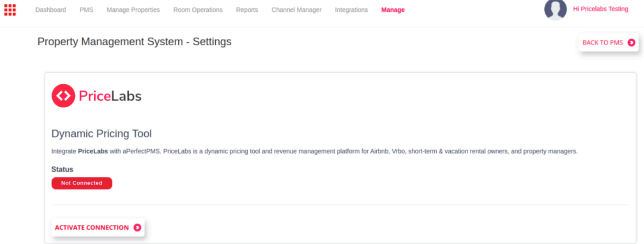Click the arrow icon in Back to PMS
This screenshot has height=244, width=644.
click(631, 43)
